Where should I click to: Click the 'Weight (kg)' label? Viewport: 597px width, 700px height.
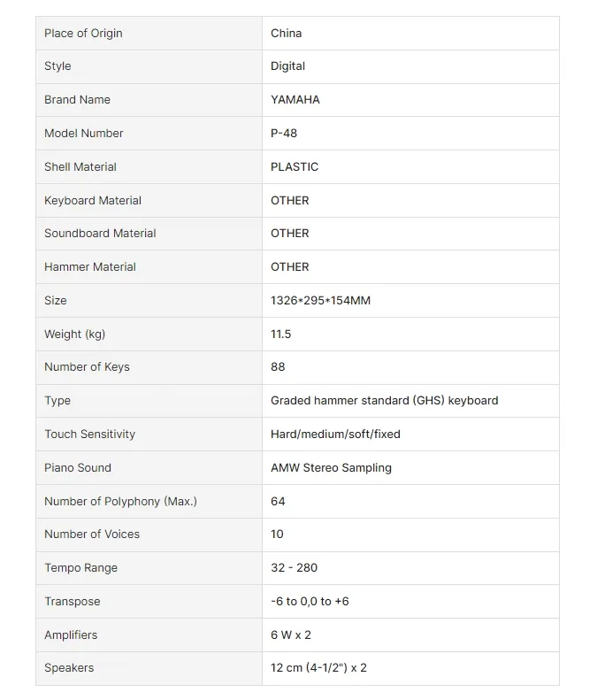[x=74, y=335]
